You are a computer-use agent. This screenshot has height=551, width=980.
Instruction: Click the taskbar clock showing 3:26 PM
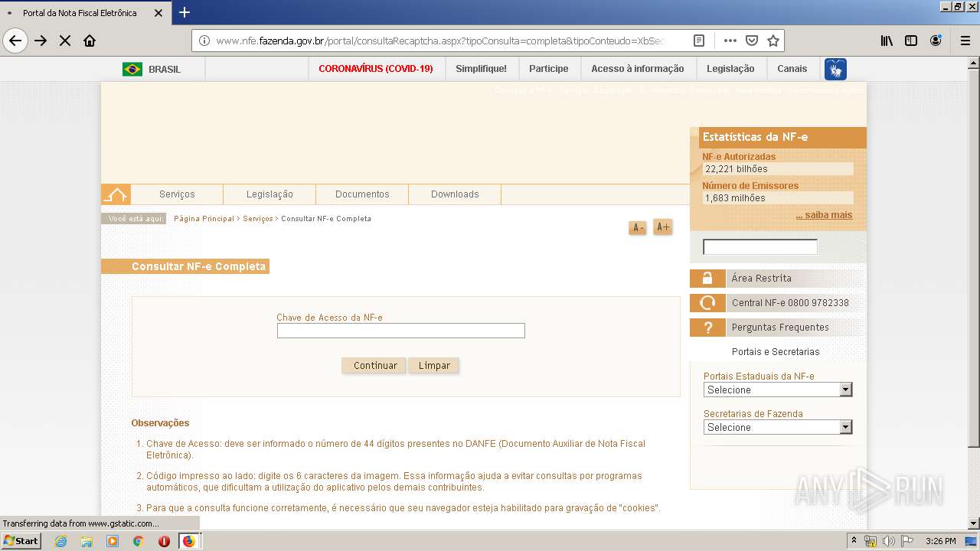tap(940, 541)
